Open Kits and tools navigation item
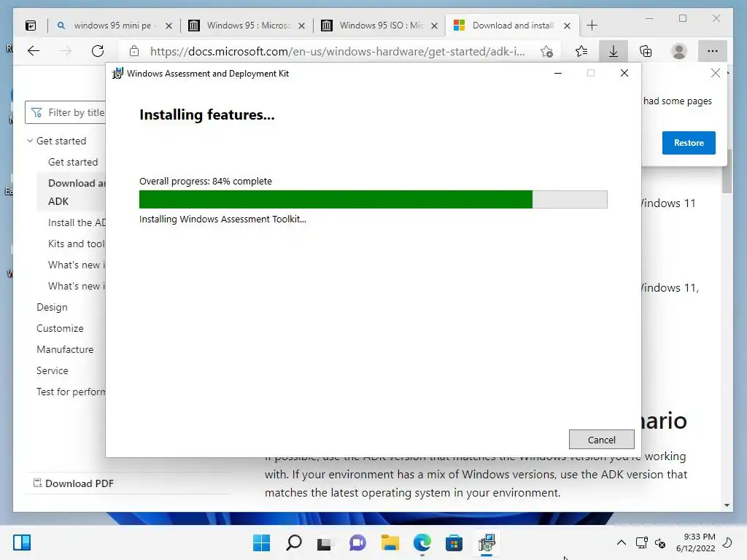Image resolution: width=747 pixels, height=560 pixels. pos(76,244)
